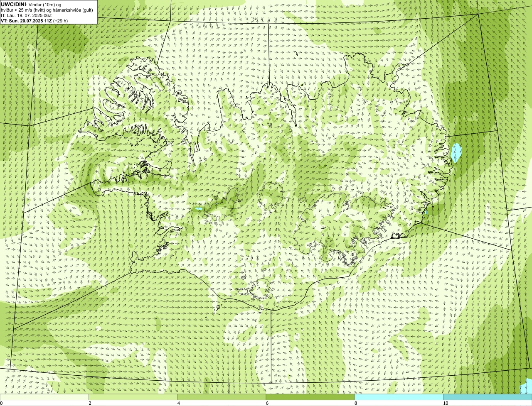Click the small cyan patch in western highlands

(199, 209)
